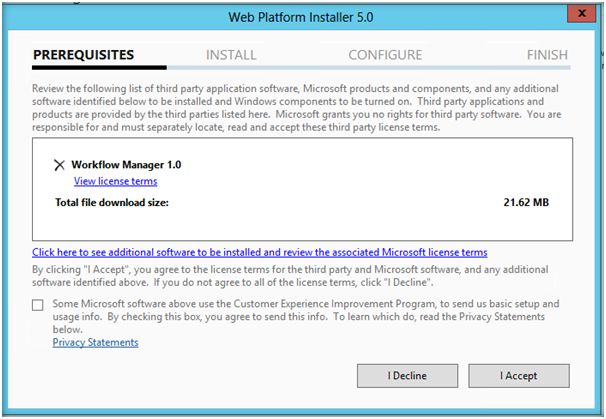Click the 21.62 MB download size value
This screenshot has width=606, height=419.
point(525,202)
